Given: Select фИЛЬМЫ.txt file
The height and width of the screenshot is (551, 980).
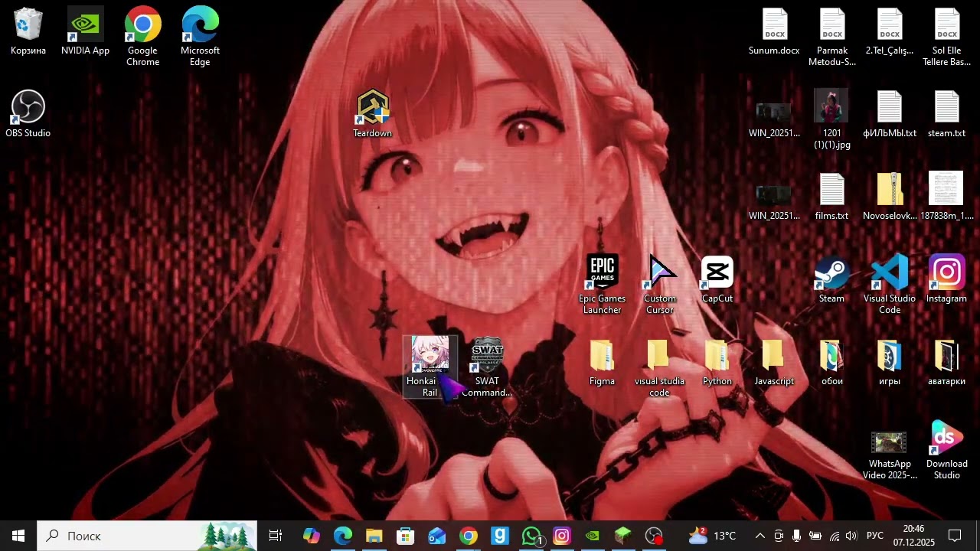Looking at the screenshot, I should coord(890,114).
